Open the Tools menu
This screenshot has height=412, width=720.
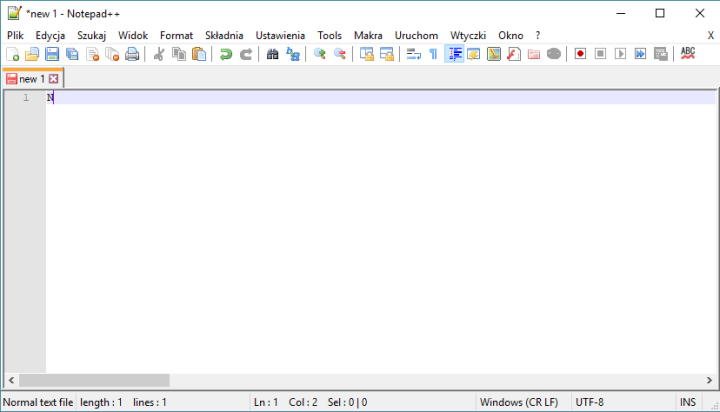click(x=329, y=35)
